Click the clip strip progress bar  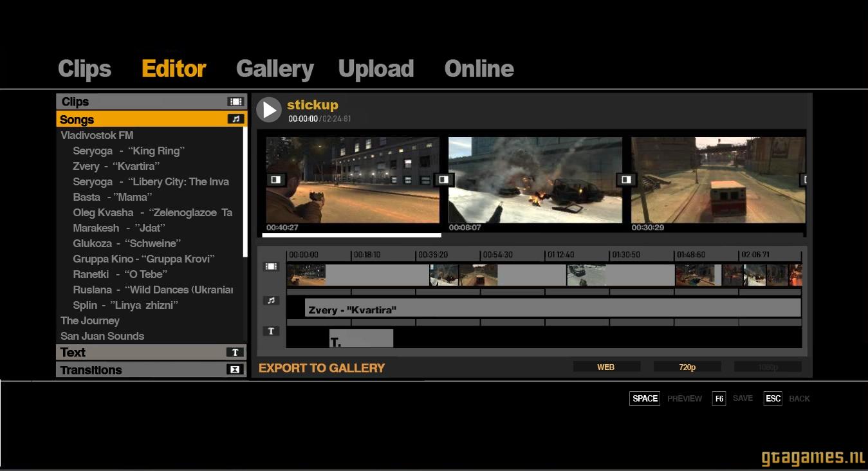[352, 235]
